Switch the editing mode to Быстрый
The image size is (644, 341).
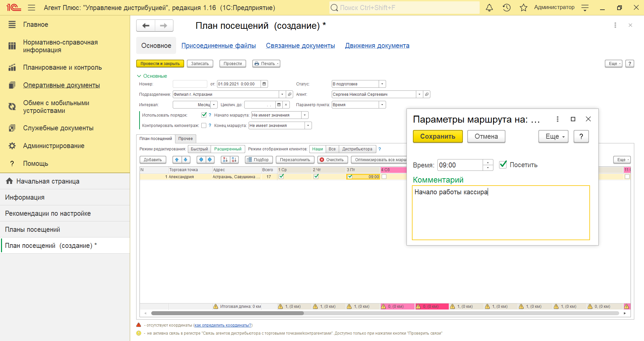tap(199, 149)
